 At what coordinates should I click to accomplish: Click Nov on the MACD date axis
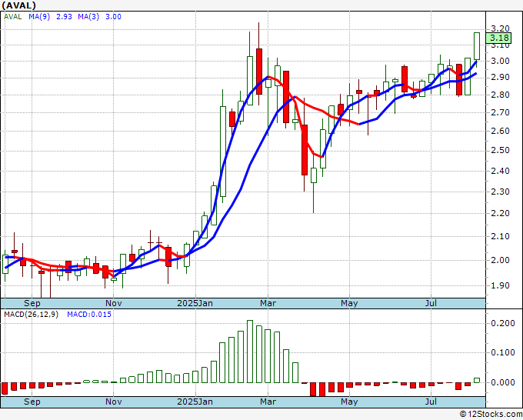pos(113,402)
